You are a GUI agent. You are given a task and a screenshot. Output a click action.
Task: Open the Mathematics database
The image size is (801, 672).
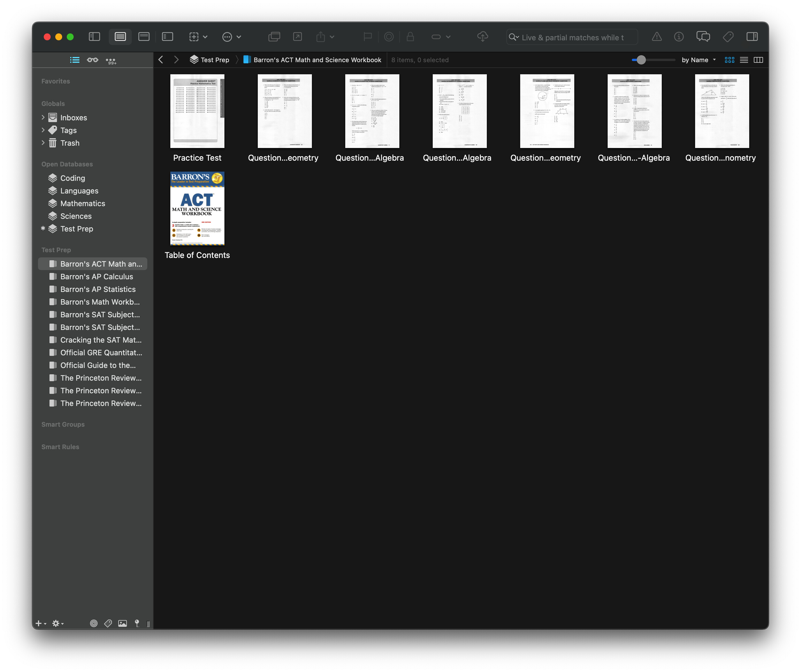(82, 203)
